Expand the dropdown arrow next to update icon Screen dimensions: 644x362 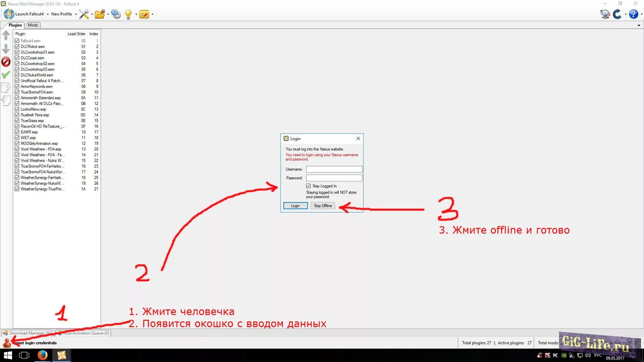tap(625, 14)
